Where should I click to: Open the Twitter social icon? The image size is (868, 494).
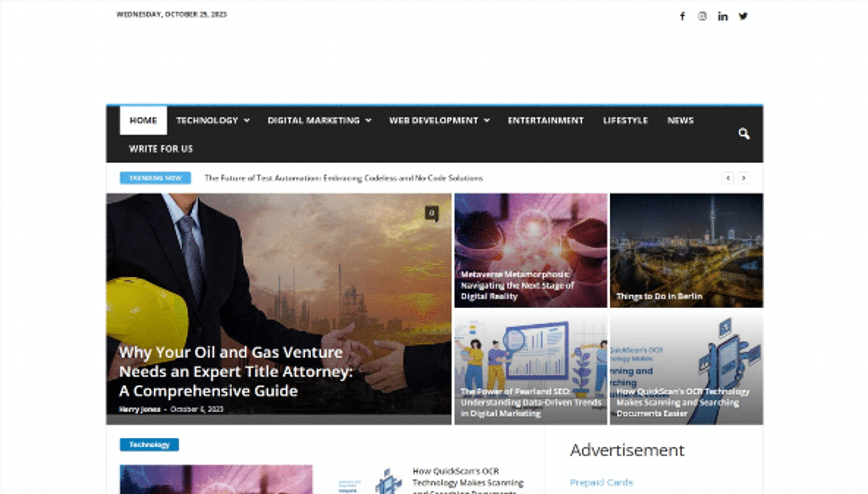[x=743, y=16]
